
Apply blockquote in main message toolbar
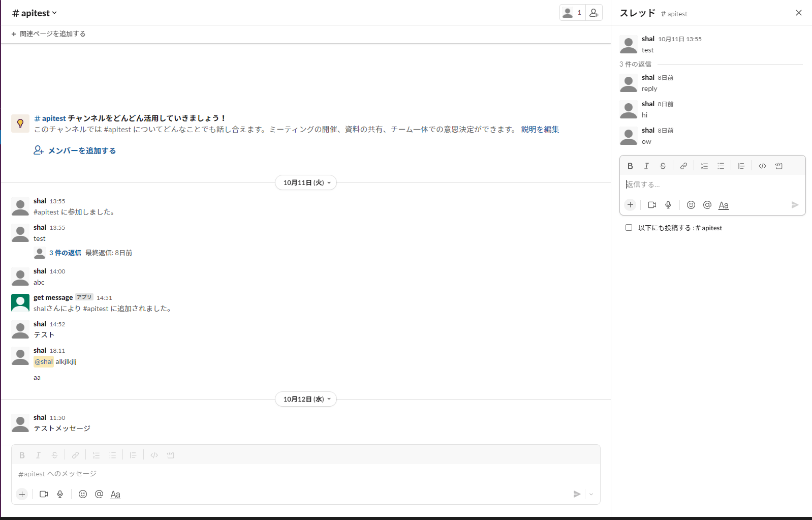tap(133, 455)
